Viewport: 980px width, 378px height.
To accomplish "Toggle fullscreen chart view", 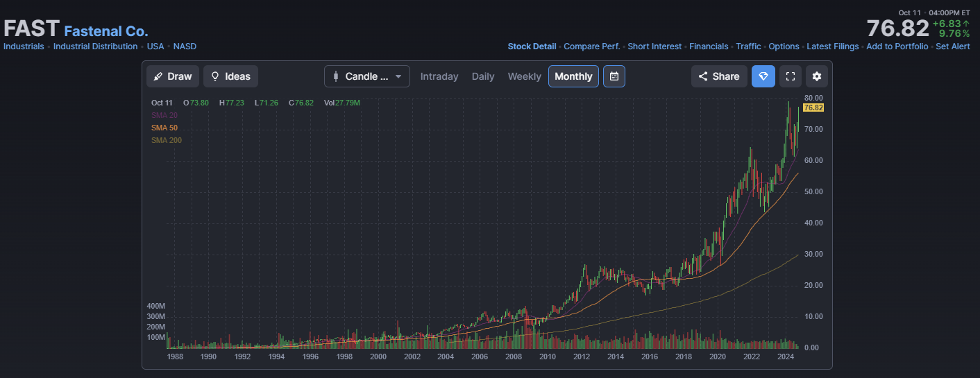I will (x=790, y=76).
